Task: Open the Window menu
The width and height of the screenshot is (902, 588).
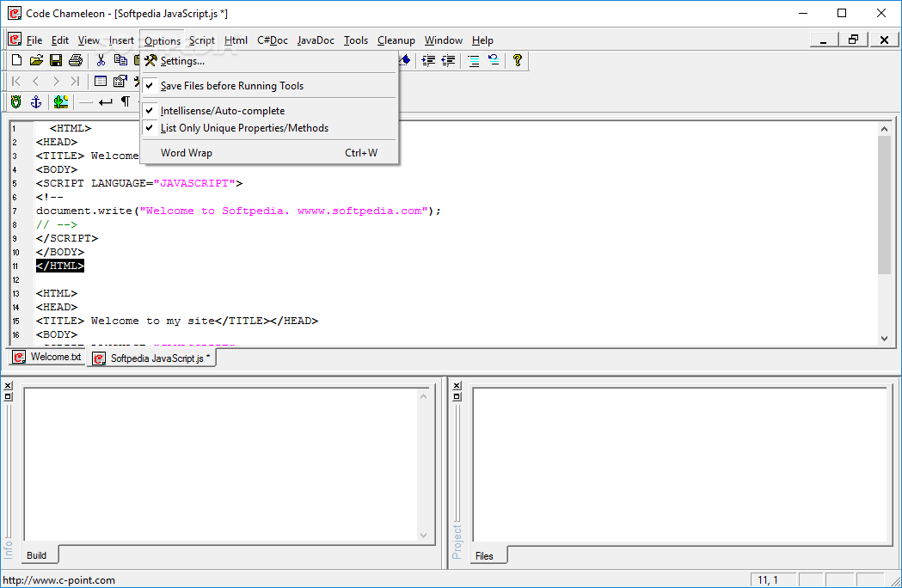Action: click(x=444, y=40)
